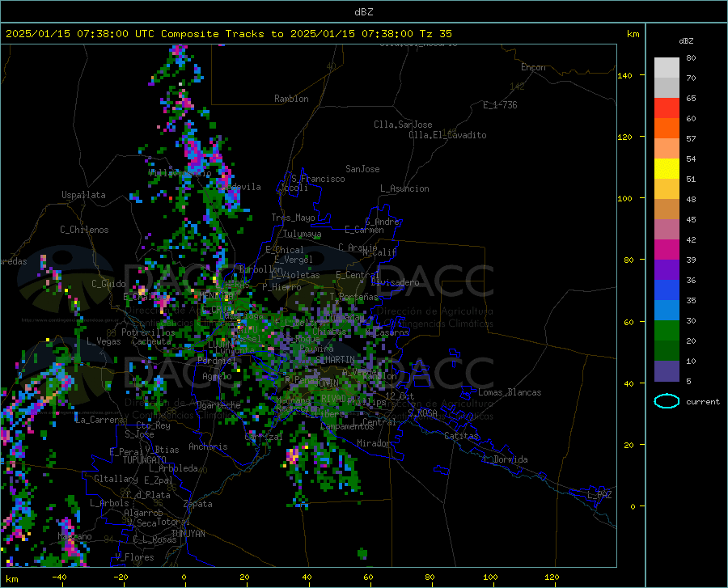The width and height of the screenshot is (728, 588).
Task: Click the dBZ title at the top
Action: [363, 12]
